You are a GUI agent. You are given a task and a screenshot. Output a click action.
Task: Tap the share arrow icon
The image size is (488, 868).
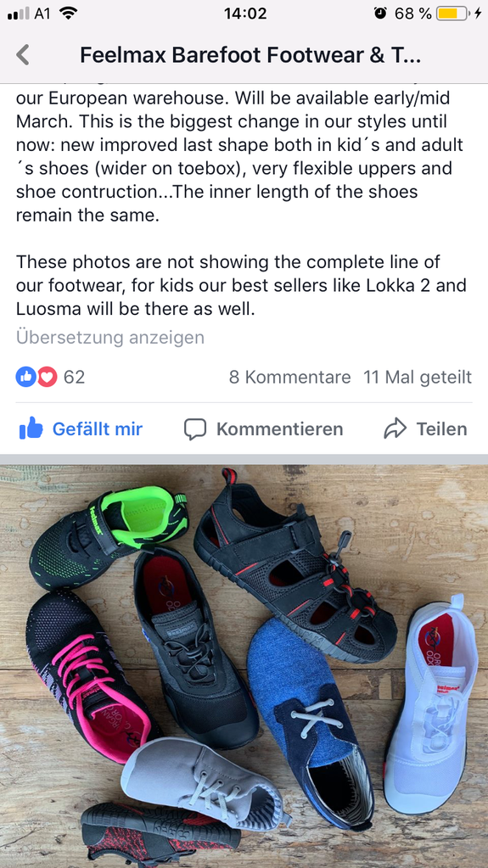pyautogui.click(x=395, y=429)
